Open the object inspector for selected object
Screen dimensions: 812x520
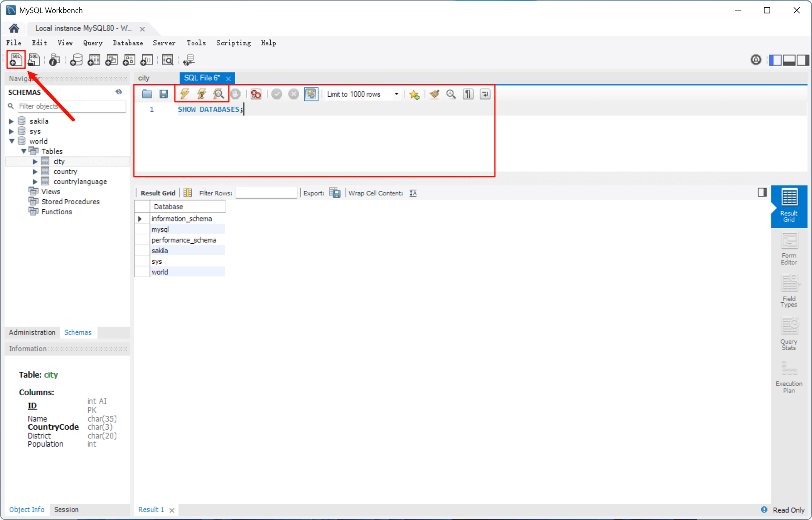pos(54,60)
